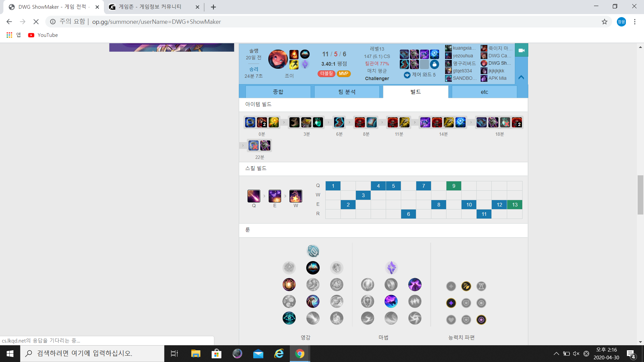Image resolution: width=644 pixels, height=362 pixels.
Task: Show hidden system tray icons
Action: coord(556,354)
